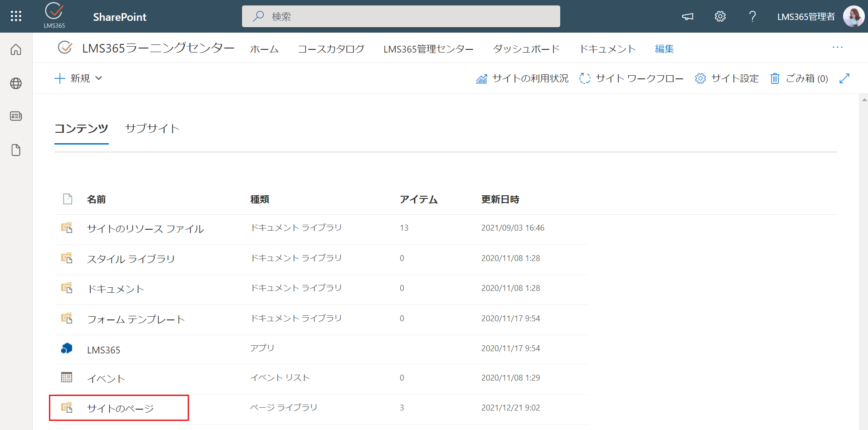The image size is (868, 430).
Task: Click the site logo next to LMS365ラーニングセンター
Action: 65,47
